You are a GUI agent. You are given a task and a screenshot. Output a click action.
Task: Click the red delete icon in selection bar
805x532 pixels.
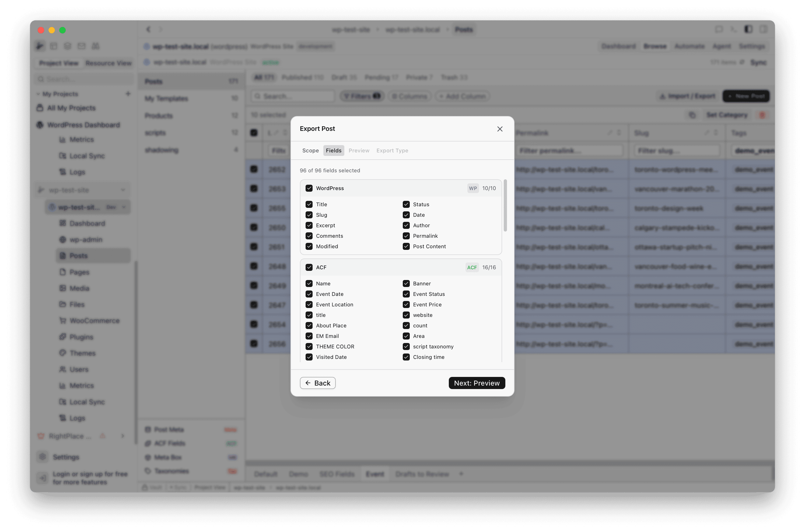pyautogui.click(x=762, y=115)
